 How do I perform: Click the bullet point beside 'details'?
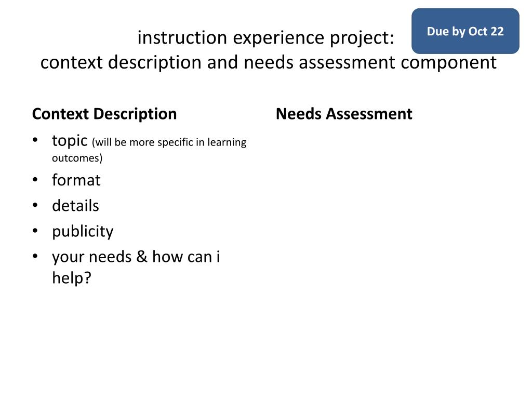pos(35,205)
